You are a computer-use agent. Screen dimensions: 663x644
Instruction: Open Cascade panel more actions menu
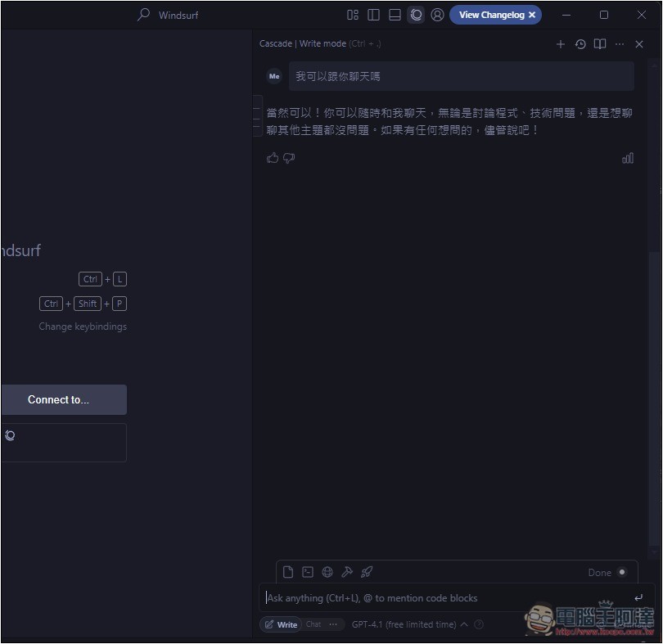point(620,44)
